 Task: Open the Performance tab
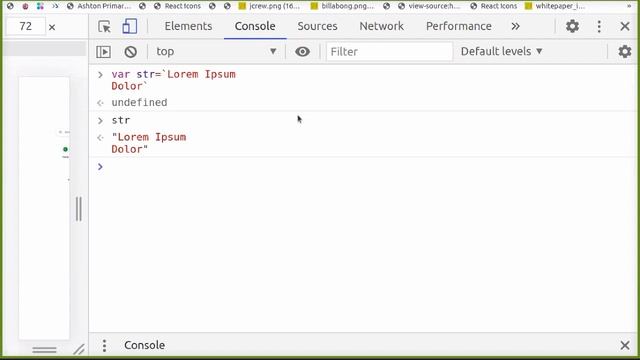pos(458,26)
